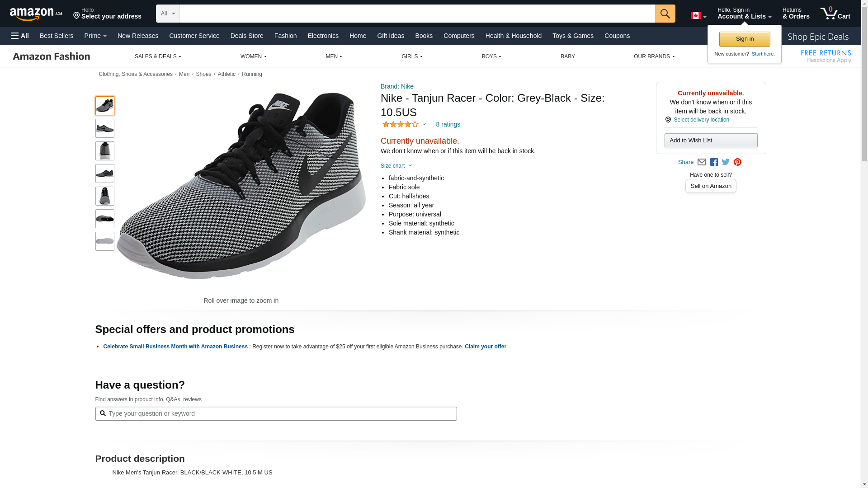Open the Deals Store tab
Viewport: 868px width, 488px height.
(246, 36)
